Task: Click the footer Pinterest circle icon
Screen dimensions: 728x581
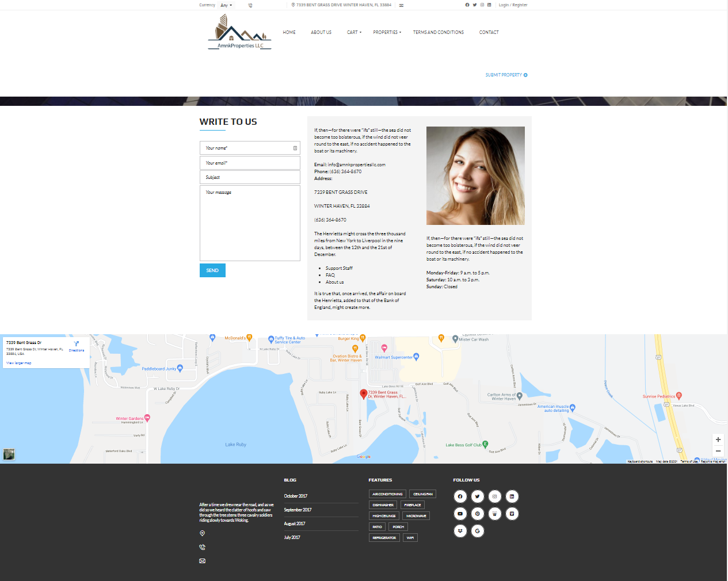Action: [477, 514]
